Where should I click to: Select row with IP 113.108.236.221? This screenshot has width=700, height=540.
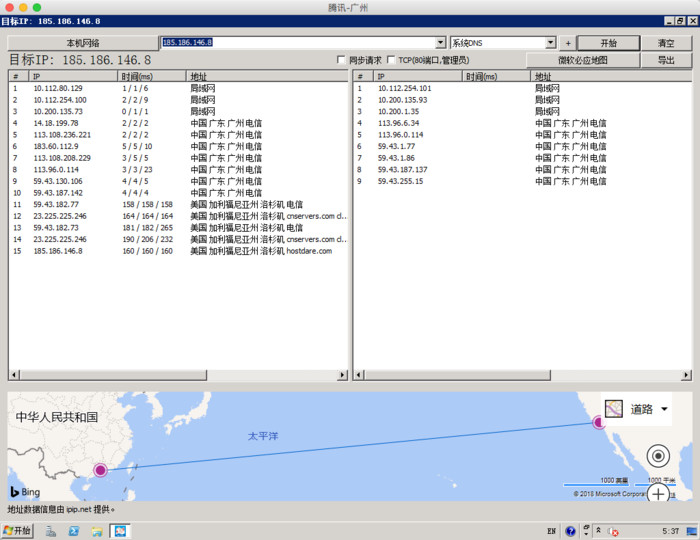178,135
